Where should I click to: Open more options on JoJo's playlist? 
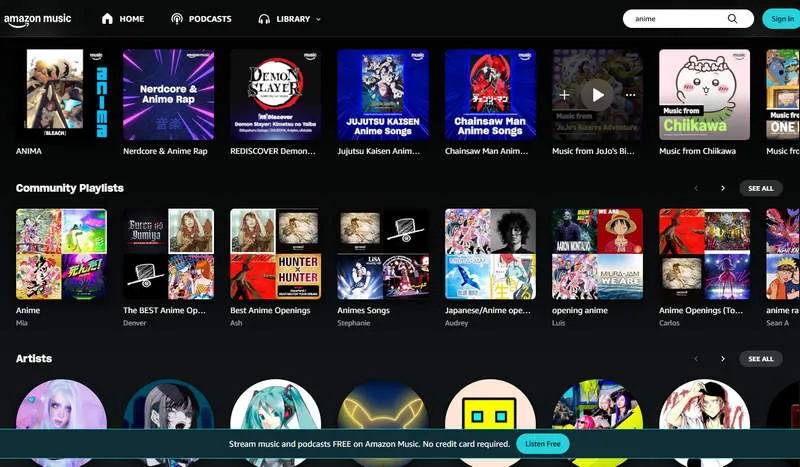pyautogui.click(x=631, y=95)
